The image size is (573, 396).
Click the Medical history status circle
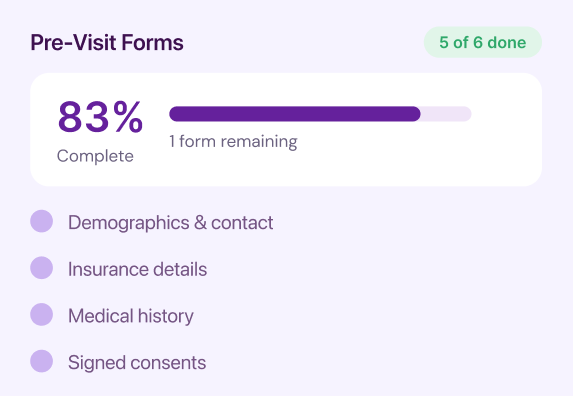point(41,314)
